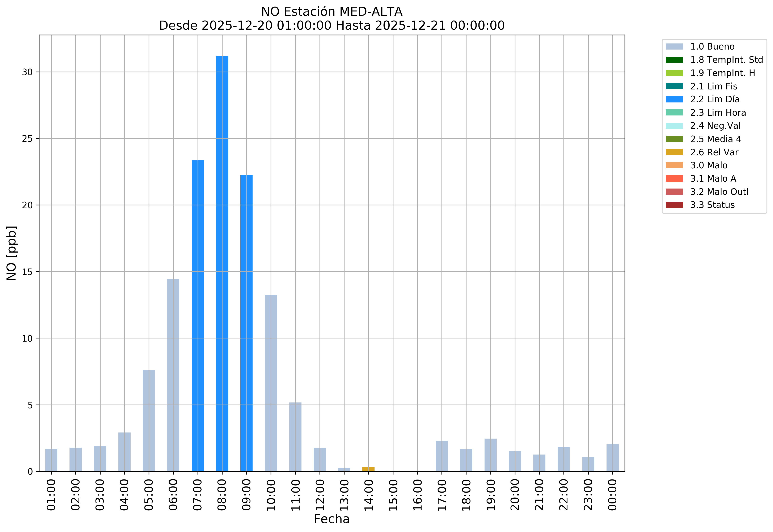Click the 1.0 Bueno legend color swatch
Image resolution: width=773 pixels, height=532 pixels.
point(674,47)
